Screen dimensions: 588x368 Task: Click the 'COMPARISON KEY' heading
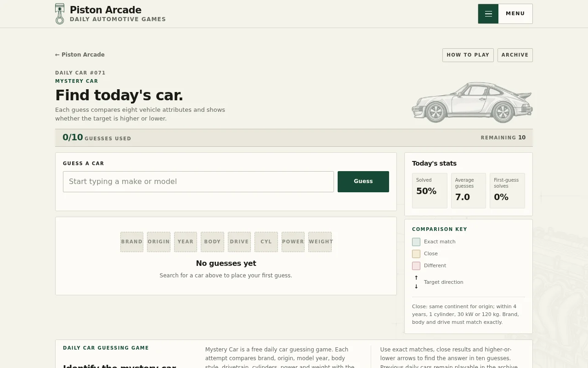440,229
